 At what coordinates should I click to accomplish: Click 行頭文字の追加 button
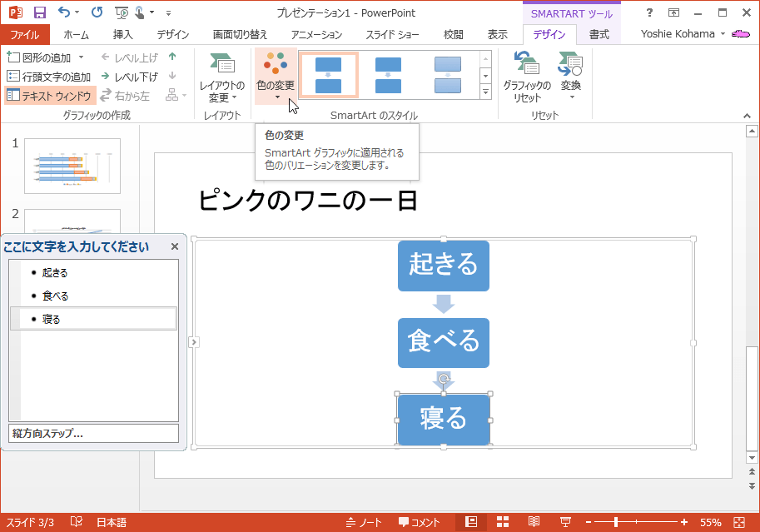point(49,77)
